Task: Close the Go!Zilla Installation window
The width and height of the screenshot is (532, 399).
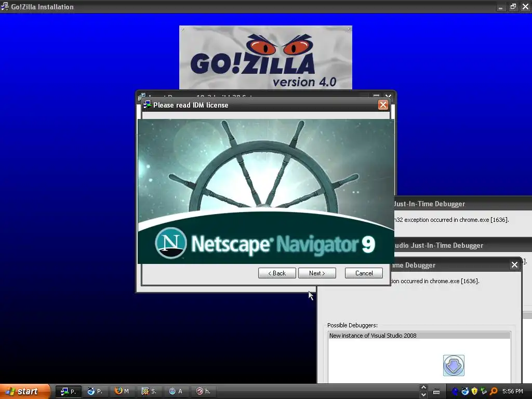Action: [x=526, y=6]
